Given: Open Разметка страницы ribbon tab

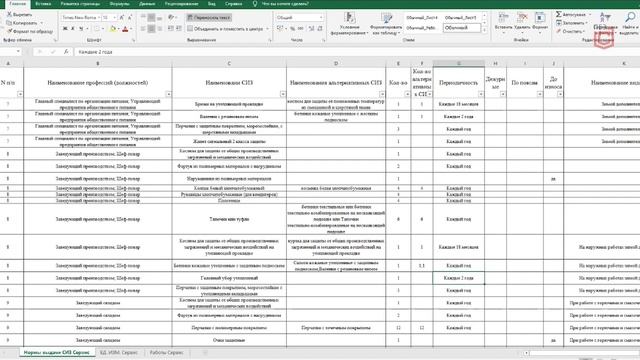Looking at the screenshot, I should click(x=80, y=4).
